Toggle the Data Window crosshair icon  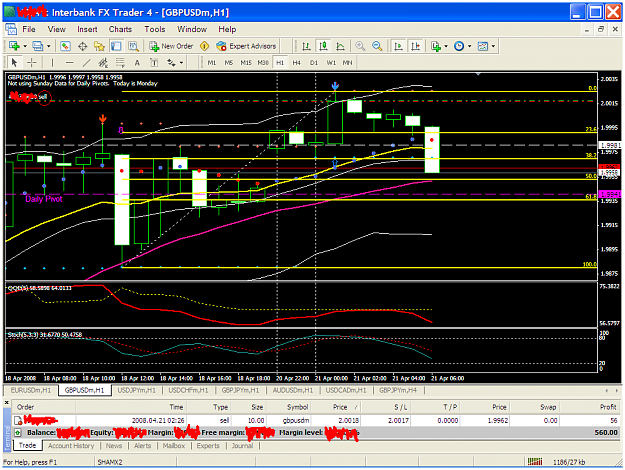coord(82,46)
